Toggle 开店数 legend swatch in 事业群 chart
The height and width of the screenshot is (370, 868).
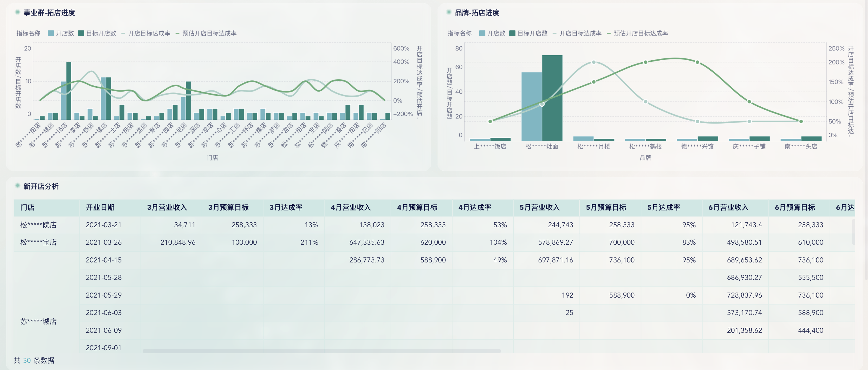(x=51, y=33)
